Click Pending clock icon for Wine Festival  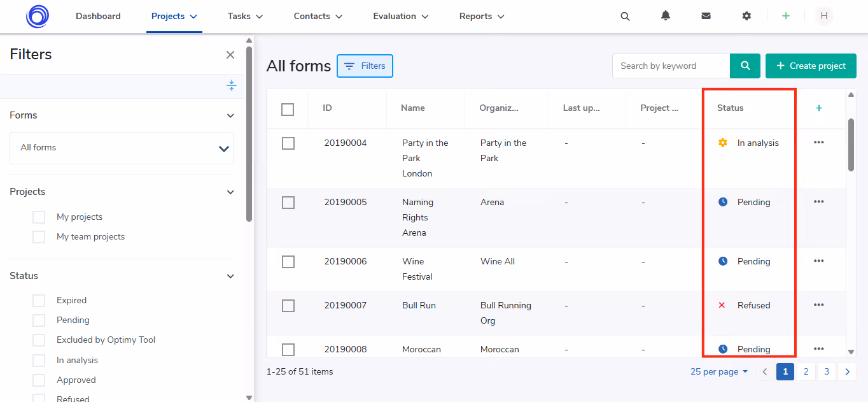pos(722,261)
